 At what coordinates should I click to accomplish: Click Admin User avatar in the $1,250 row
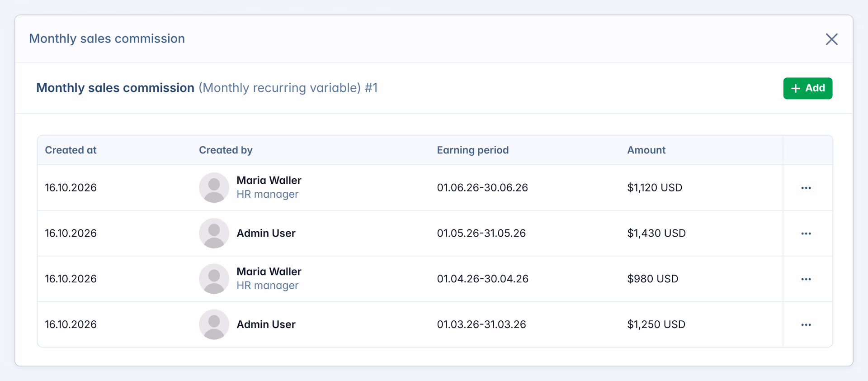pyautogui.click(x=214, y=324)
